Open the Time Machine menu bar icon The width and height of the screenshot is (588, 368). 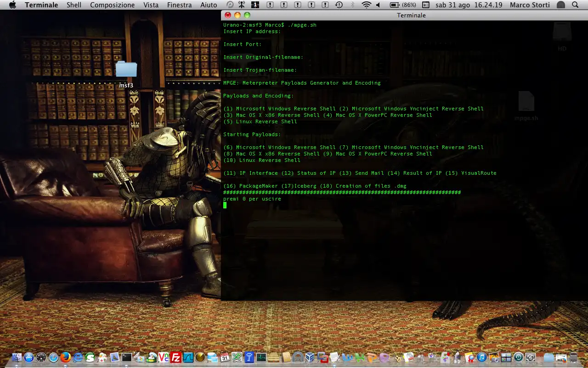pyautogui.click(x=339, y=5)
